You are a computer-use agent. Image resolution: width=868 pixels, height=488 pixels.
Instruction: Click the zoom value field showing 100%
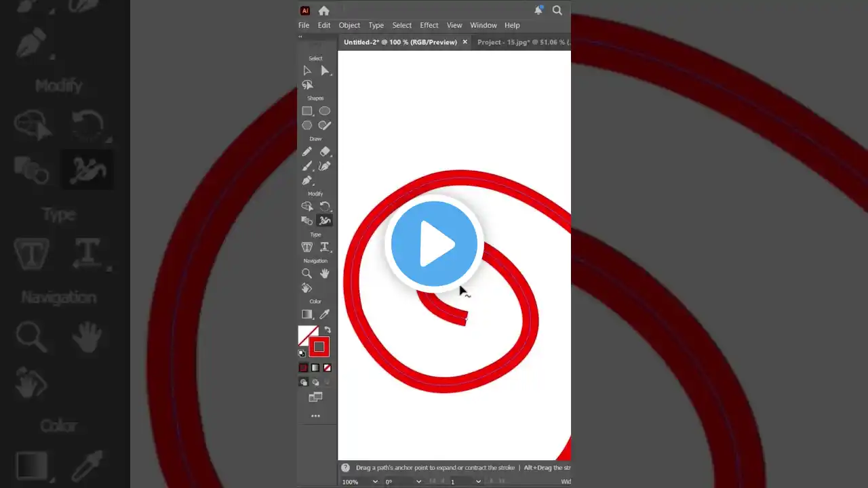pyautogui.click(x=355, y=482)
